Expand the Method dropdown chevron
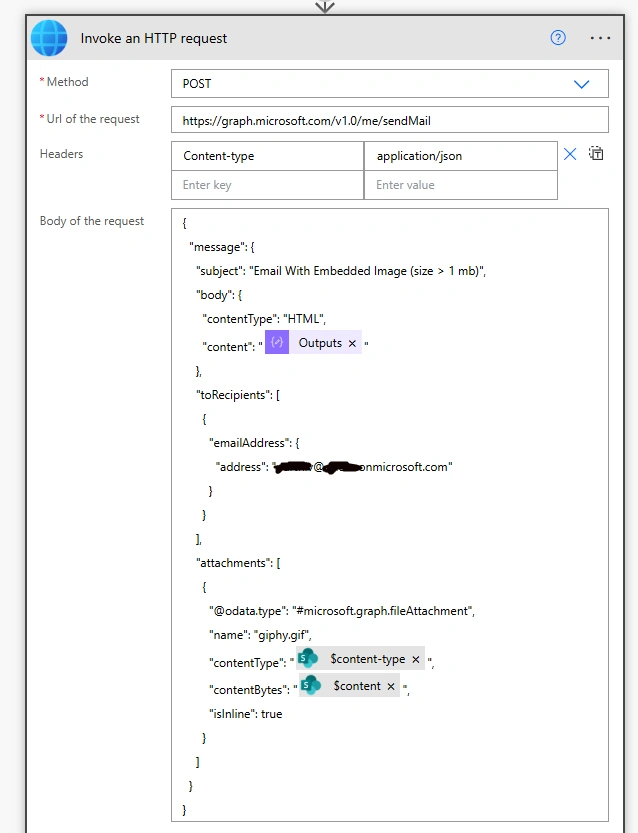The height and width of the screenshot is (833, 638). [x=582, y=84]
